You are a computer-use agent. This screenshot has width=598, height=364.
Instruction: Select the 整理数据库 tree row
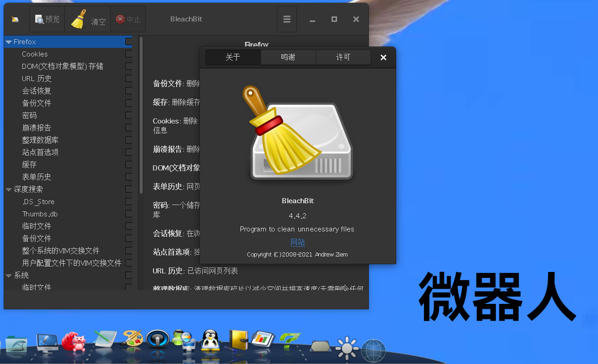coord(68,140)
